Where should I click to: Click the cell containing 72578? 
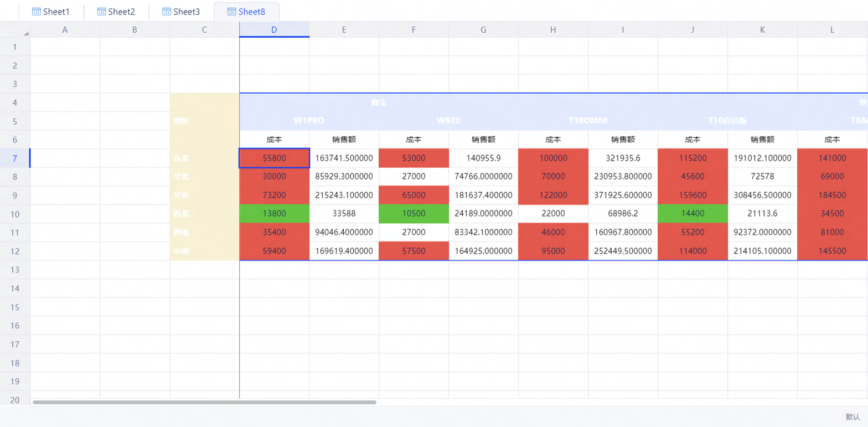click(762, 176)
